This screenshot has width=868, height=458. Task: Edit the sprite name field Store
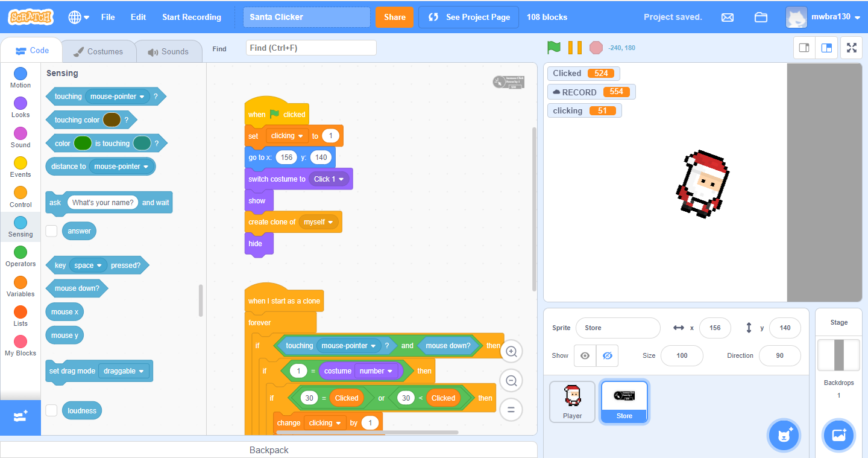click(x=618, y=328)
